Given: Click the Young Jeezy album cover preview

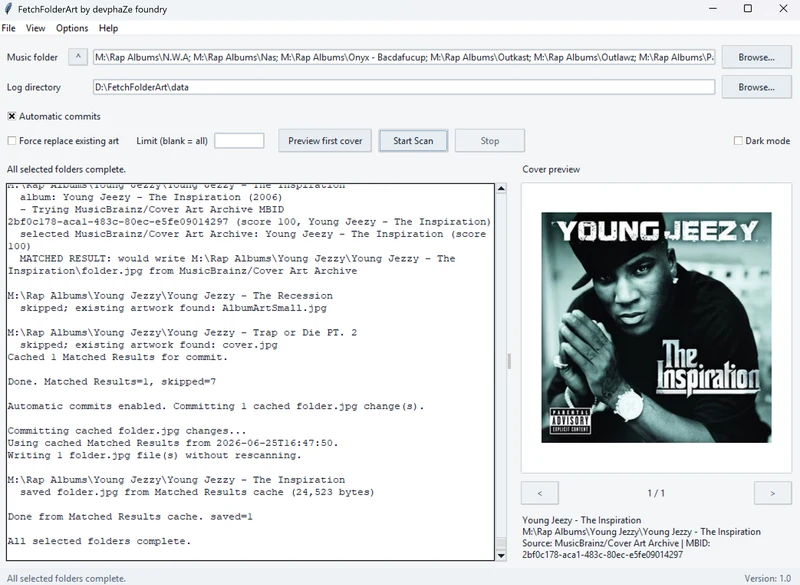Looking at the screenshot, I should (657, 327).
